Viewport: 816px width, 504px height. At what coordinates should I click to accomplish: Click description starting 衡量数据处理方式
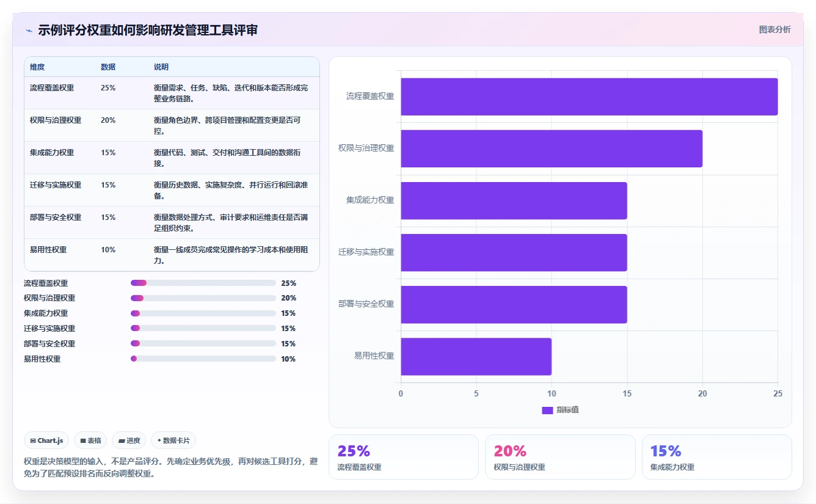[x=231, y=223]
